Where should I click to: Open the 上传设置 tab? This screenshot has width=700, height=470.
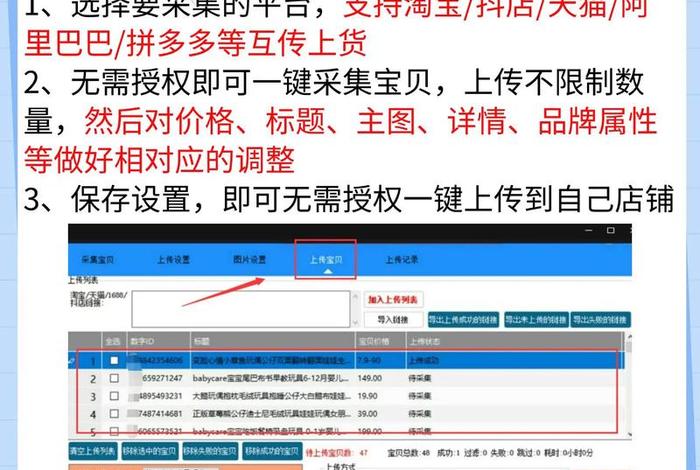coord(174,260)
